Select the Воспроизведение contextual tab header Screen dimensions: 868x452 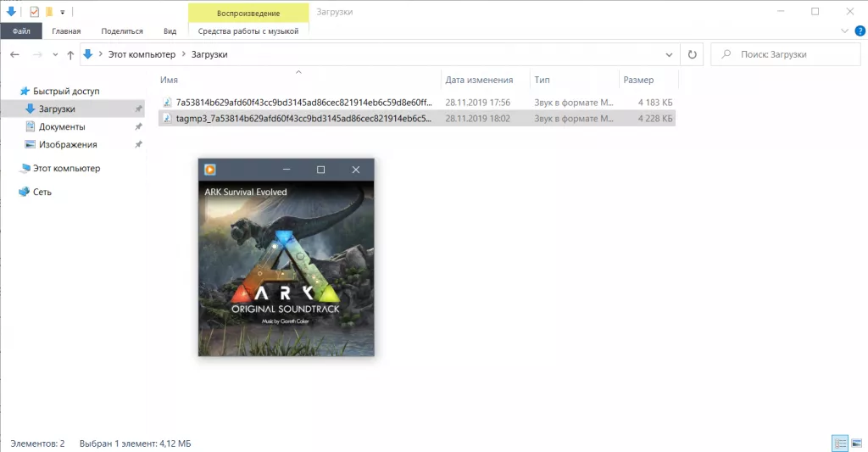tap(248, 13)
